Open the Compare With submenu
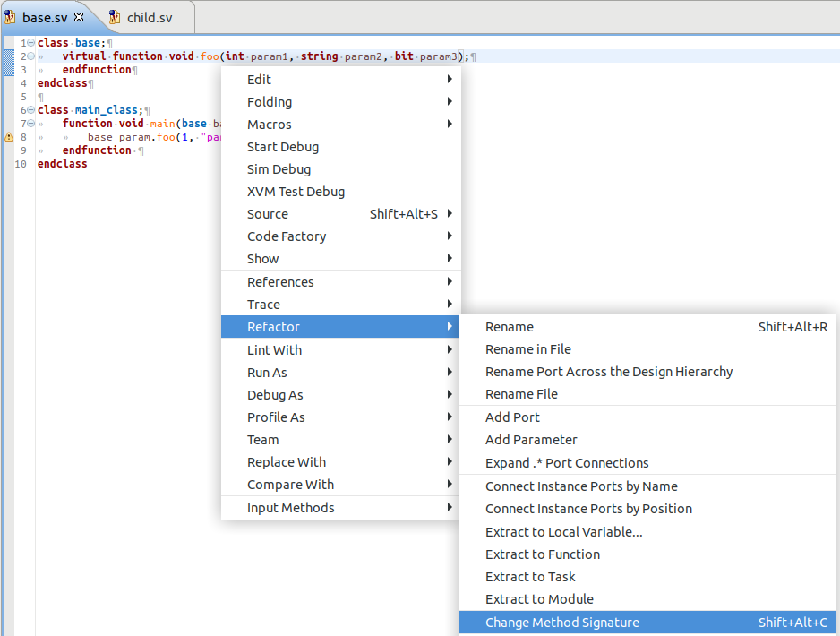 tap(290, 485)
